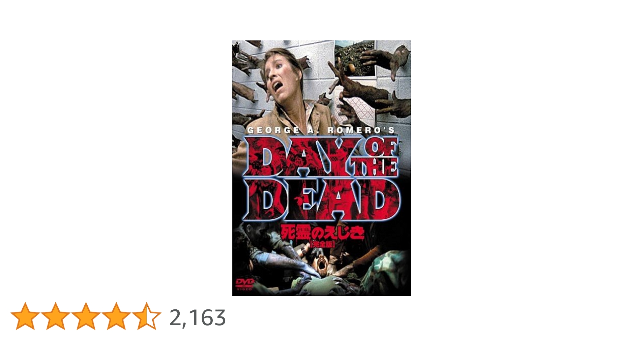Click the Japanese title 死霊のえじき
644x337 pixels.
[x=322, y=233]
